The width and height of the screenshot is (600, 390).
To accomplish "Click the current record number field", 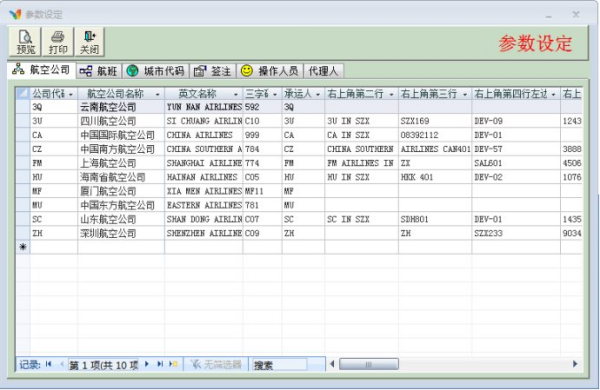I will [x=103, y=365].
